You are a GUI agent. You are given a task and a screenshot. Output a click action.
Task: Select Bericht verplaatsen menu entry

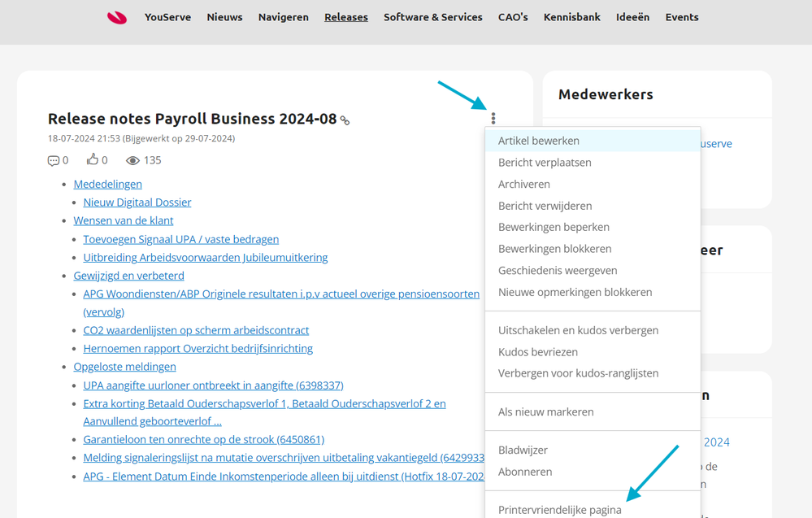coord(593,163)
